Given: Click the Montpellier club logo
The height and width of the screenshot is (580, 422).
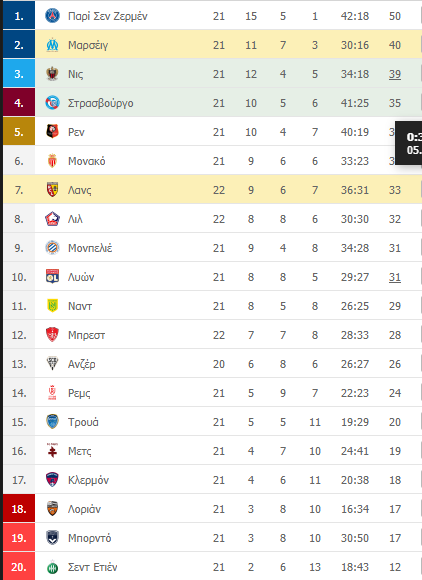Looking at the screenshot, I should pos(53,248).
